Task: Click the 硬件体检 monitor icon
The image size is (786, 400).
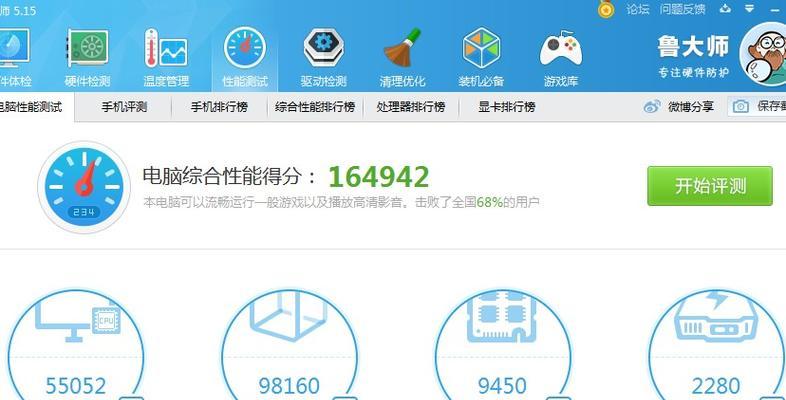Action: [x=13, y=48]
